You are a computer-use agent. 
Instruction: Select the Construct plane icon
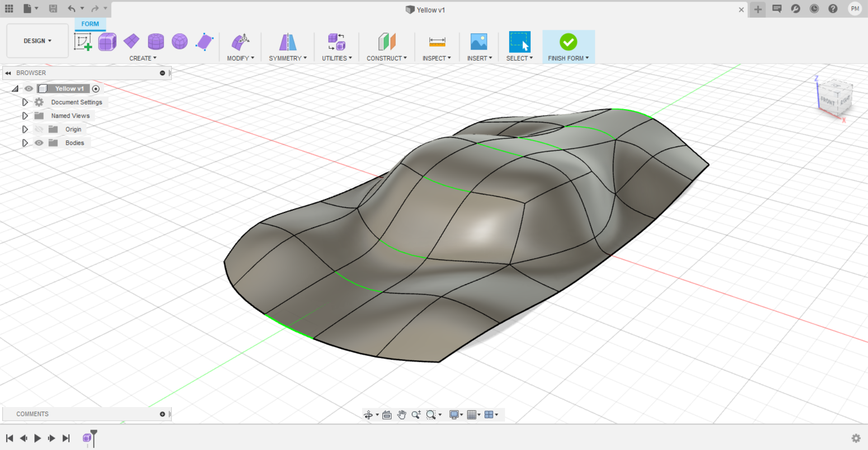(x=387, y=42)
